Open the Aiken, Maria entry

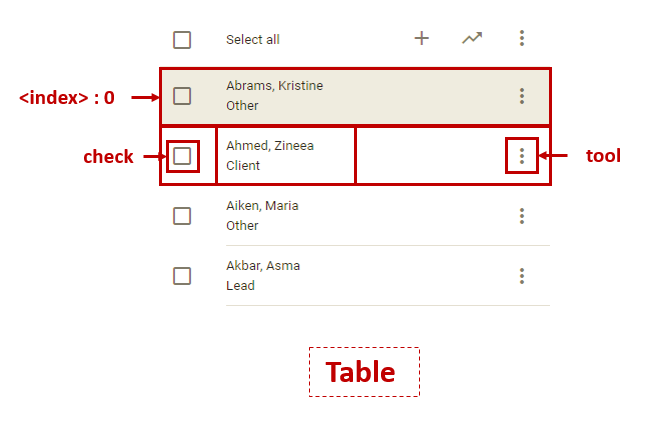pos(262,206)
